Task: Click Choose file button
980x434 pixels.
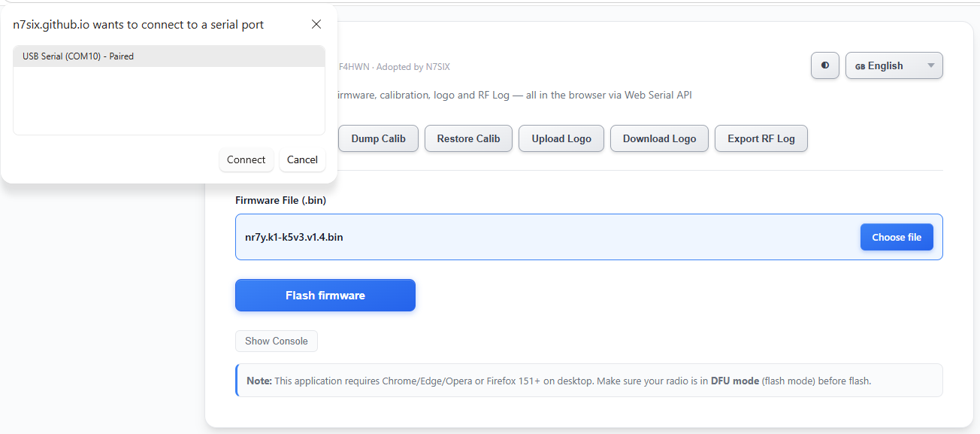Action: tap(897, 237)
